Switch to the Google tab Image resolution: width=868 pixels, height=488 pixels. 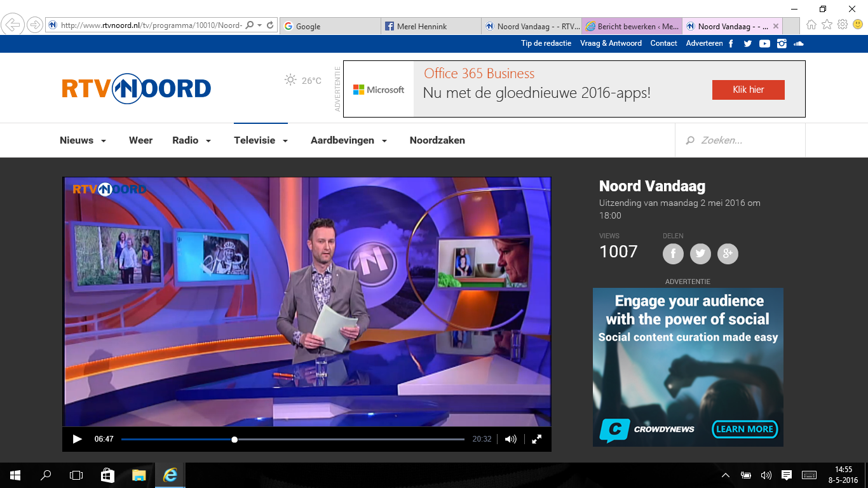point(330,26)
